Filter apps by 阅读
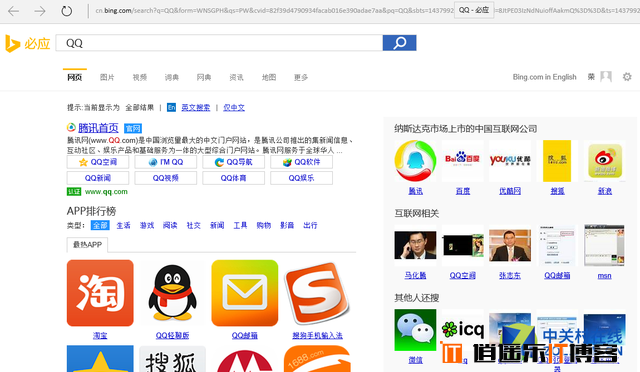Viewport: 640px width, 372px height. coord(170,225)
